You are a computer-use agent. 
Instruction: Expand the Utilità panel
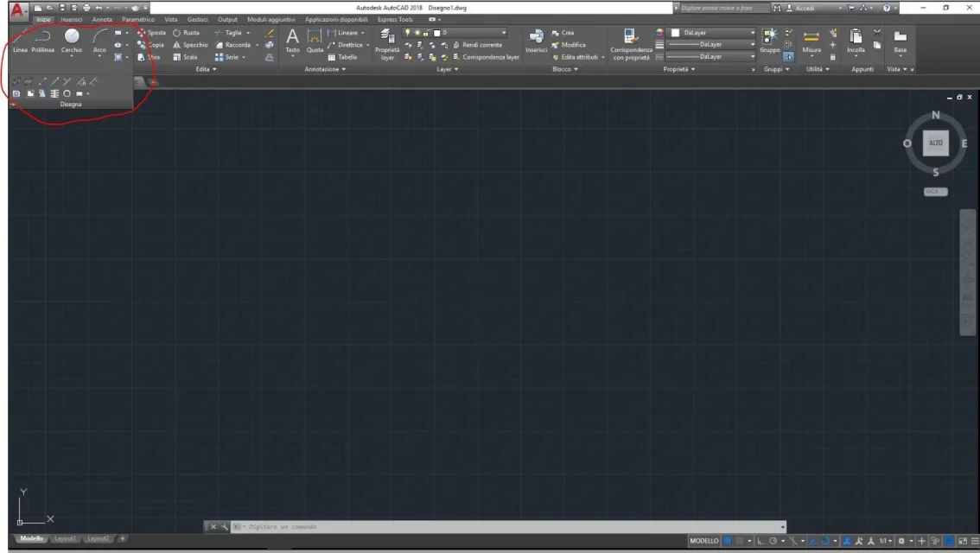pyautogui.click(x=818, y=69)
